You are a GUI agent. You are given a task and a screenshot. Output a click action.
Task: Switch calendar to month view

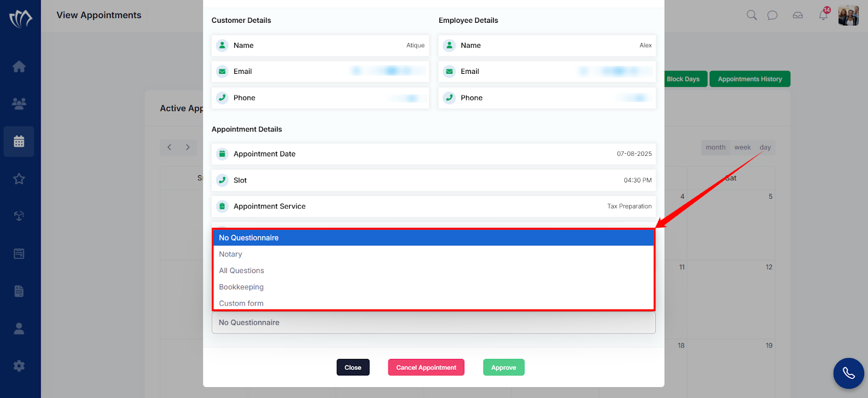(716, 148)
